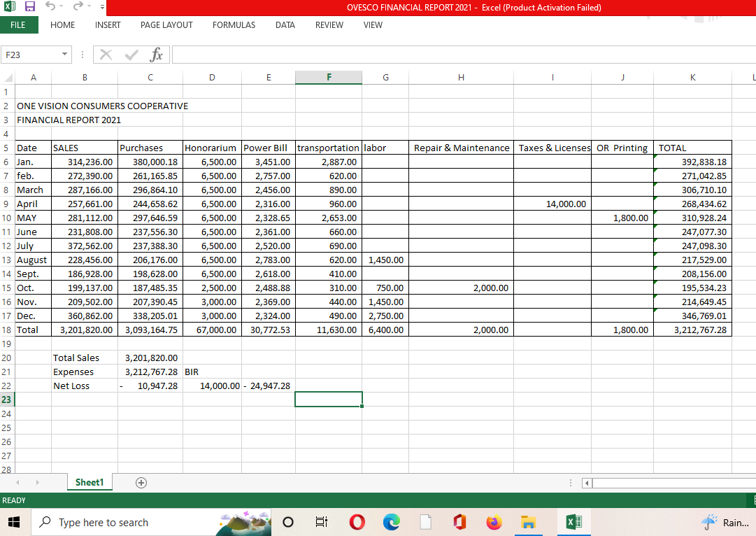Open the PAGE LAYOUT tab

(166, 25)
